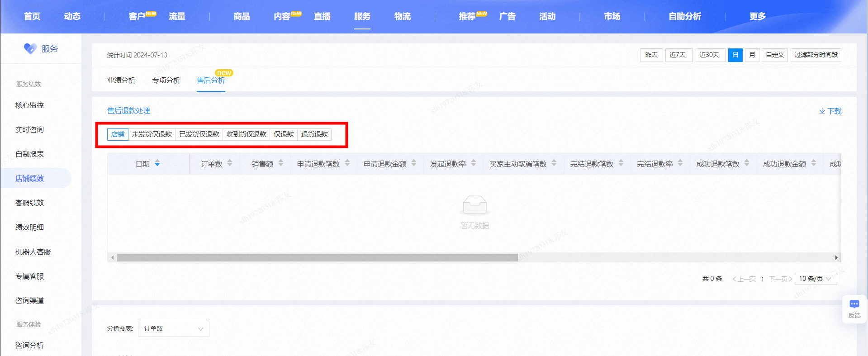Sort by 申请退款笔数 sort arrows
This screenshot has height=356, width=868.
(347, 163)
